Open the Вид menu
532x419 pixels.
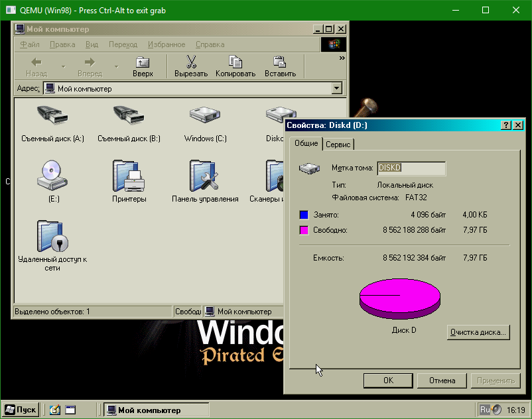tap(92, 44)
